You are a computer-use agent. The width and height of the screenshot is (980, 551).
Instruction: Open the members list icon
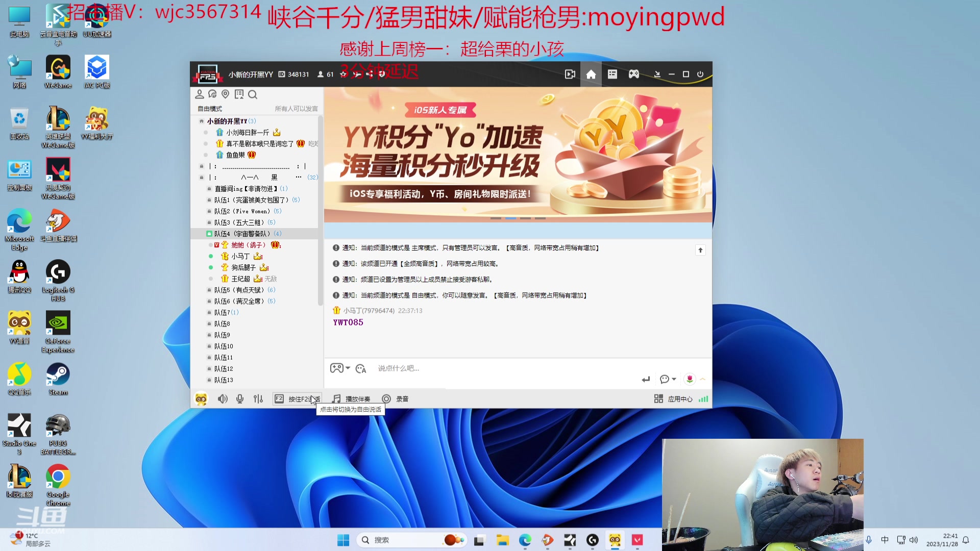(200, 94)
